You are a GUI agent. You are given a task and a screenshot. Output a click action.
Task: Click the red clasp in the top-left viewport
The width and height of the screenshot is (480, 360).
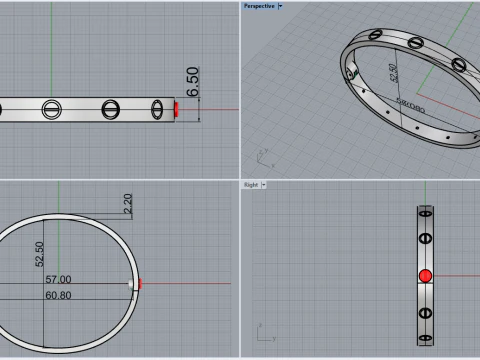click(176, 109)
